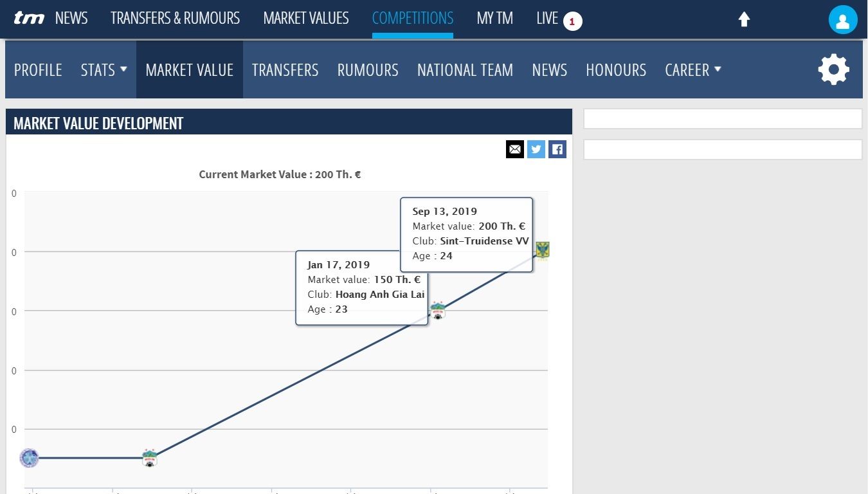Click the leftmost club crest at chart start

29,458
